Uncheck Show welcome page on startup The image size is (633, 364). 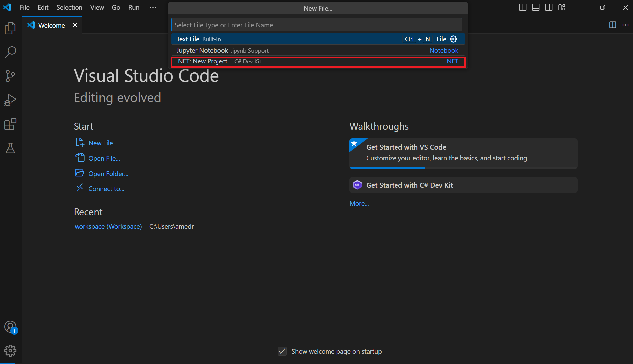[282, 351]
